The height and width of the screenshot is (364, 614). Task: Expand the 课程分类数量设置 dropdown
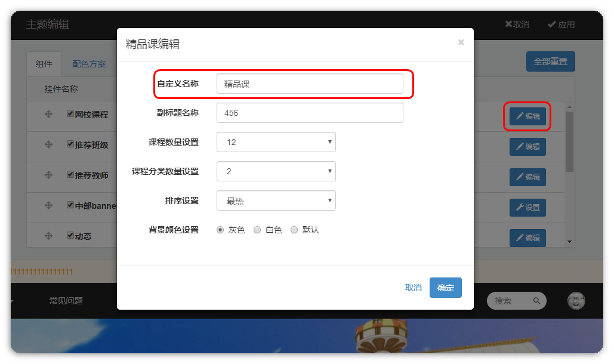click(276, 171)
